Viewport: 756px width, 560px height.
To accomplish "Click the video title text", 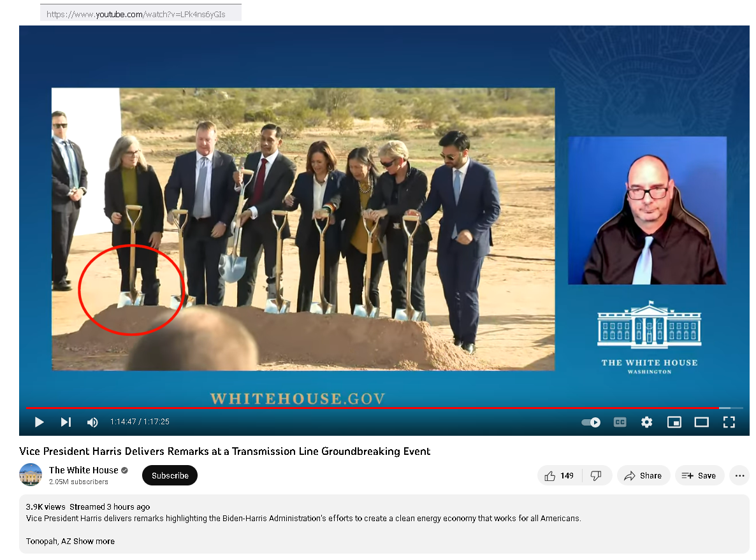I will pyautogui.click(x=224, y=451).
